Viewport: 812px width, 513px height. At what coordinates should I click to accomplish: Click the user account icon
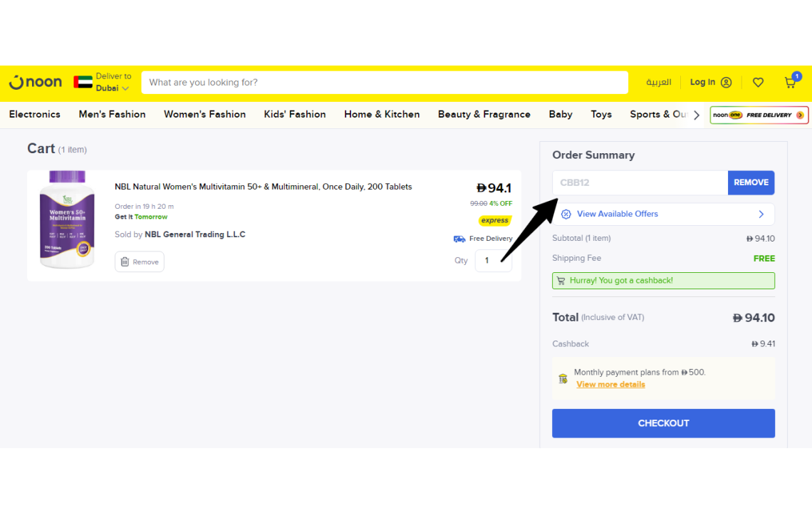click(726, 83)
